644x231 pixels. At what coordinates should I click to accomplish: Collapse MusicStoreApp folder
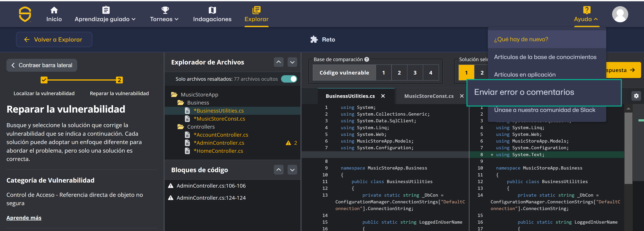click(200, 94)
